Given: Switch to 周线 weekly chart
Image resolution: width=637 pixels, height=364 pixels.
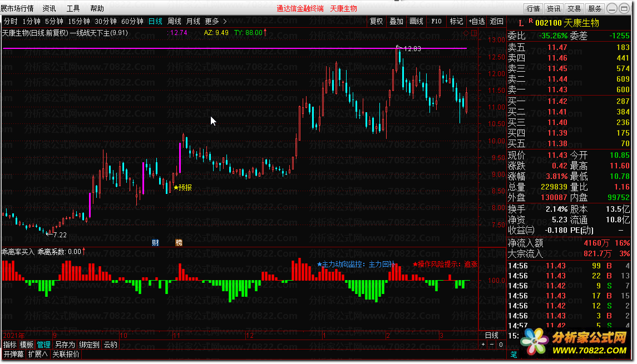Looking at the screenshot, I should 174,22.
